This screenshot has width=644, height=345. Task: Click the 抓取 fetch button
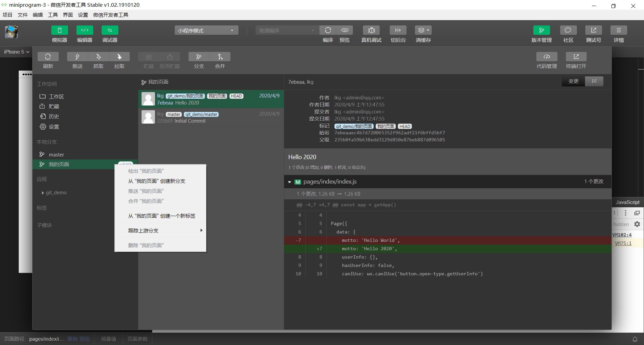pyautogui.click(x=98, y=57)
